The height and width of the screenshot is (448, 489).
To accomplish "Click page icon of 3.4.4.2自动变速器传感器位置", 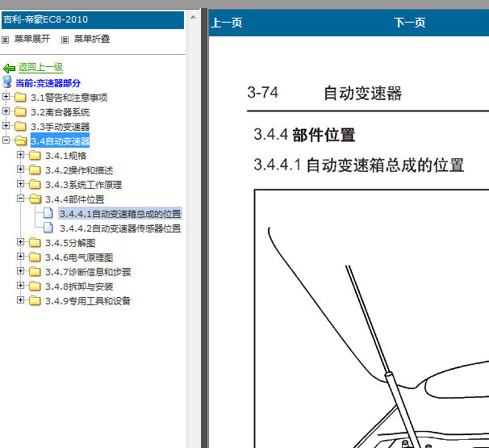I will pyautogui.click(x=48, y=228).
